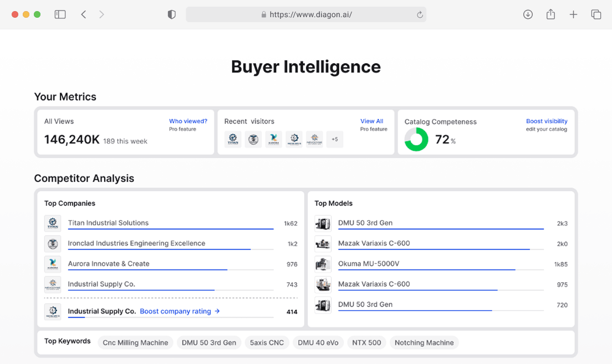Image resolution: width=612 pixels, height=364 pixels.
Task: Select Titan Industrial Solutions company name
Action: [108, 223]
